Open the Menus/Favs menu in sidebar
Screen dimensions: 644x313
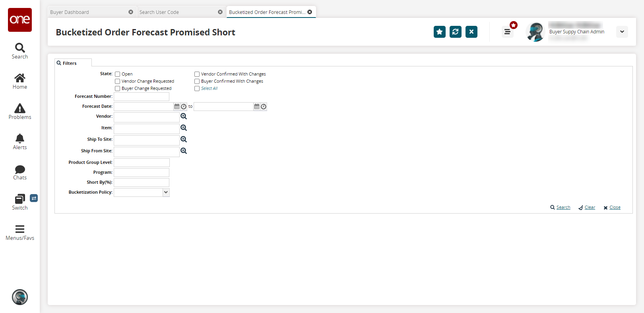(20, 233)
